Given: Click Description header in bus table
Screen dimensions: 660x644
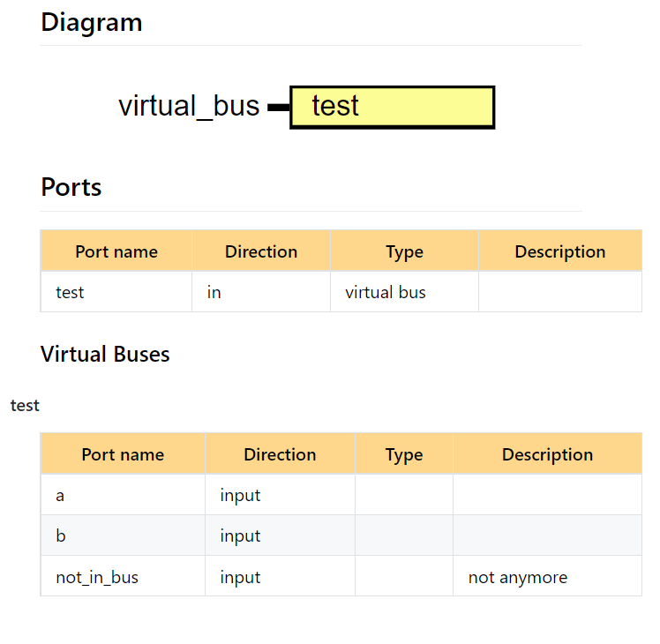Looking at the screenshot, I should pos(548,454).
